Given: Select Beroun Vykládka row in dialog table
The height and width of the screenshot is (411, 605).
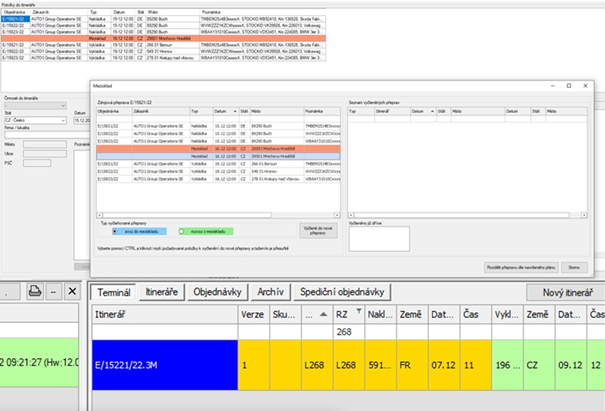Looking at the screenshot, I should [x=218, y=164].
